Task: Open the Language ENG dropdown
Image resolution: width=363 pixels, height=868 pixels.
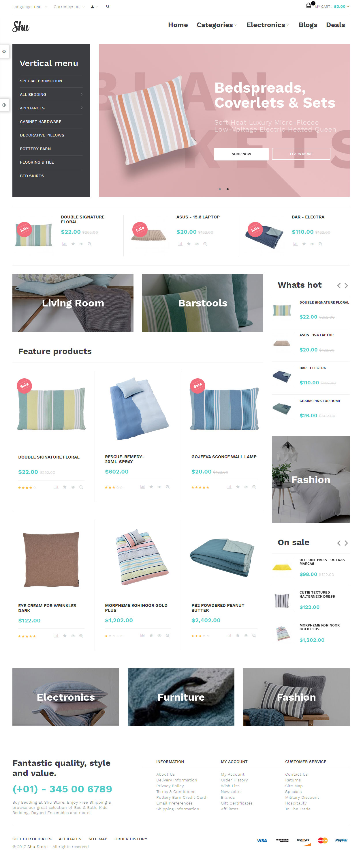Action: (x=30, y=7)
